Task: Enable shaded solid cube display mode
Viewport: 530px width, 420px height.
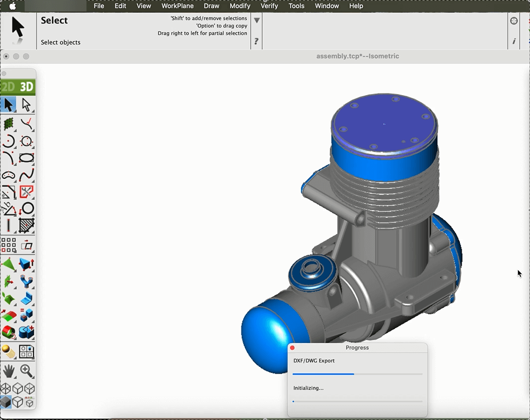Action: pyautogui.click(x=6, y=402)
